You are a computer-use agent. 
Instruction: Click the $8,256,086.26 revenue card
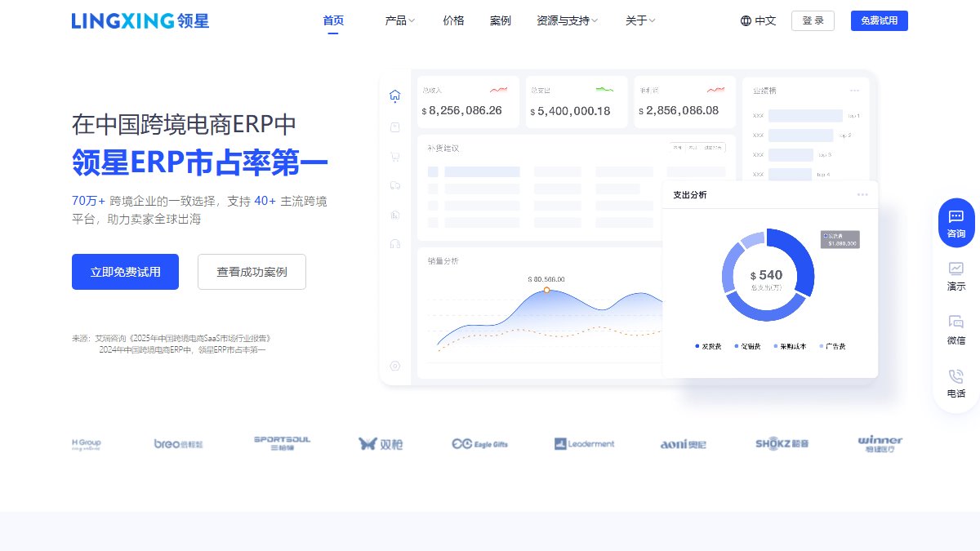(468, 102)
